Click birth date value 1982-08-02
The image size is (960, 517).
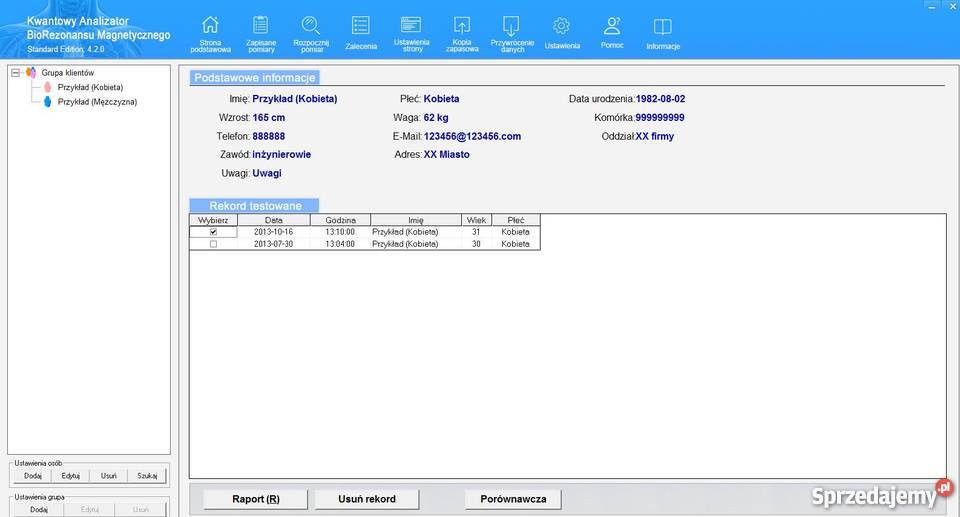pos(660,99)
